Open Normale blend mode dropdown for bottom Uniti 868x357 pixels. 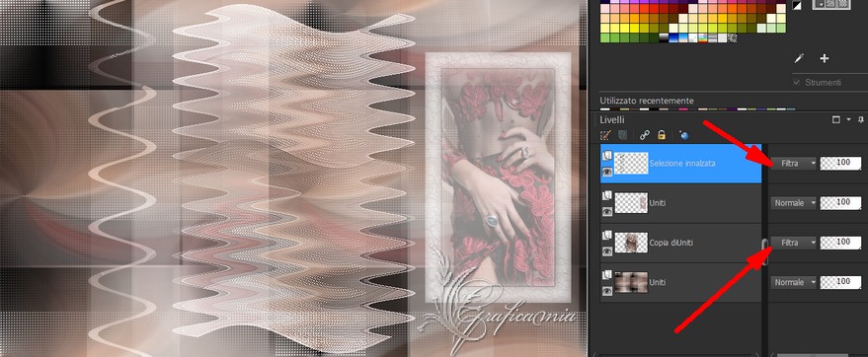click(x=794, y=282)
